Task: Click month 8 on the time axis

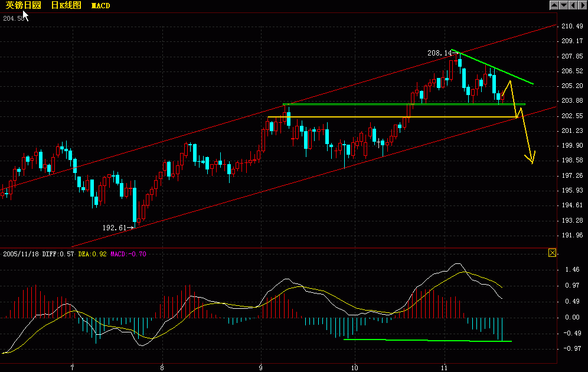Action: tap(162, 368)
